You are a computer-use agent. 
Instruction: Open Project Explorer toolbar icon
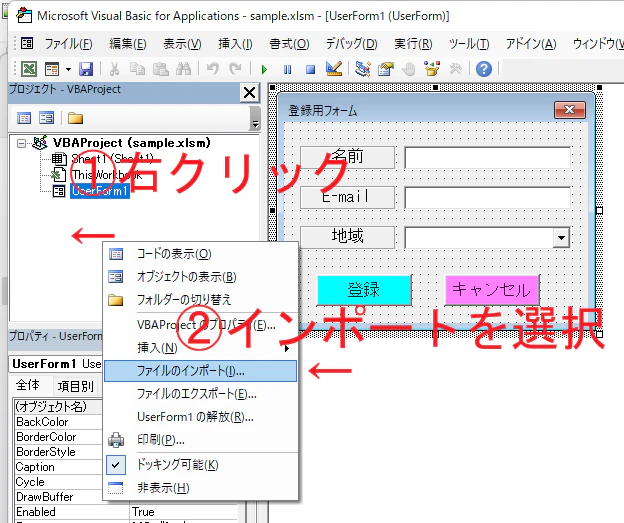(x=363, y=69)
